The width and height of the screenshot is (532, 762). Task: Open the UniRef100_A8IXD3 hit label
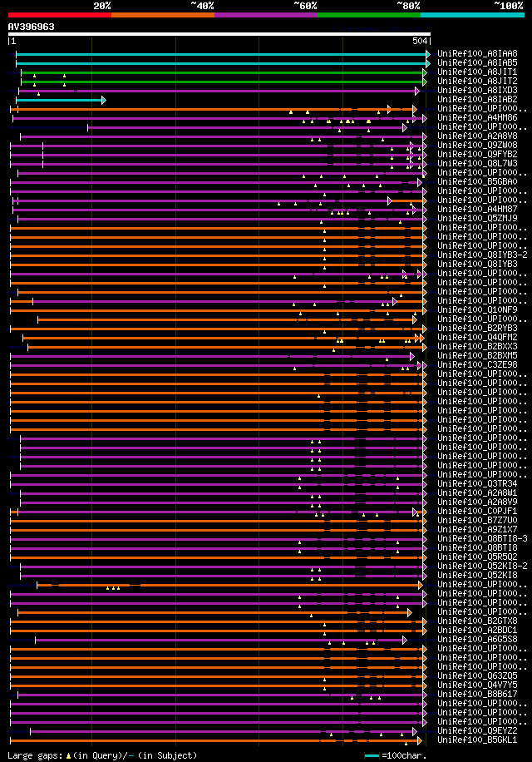pyautogui.click(x=477, y=91)
